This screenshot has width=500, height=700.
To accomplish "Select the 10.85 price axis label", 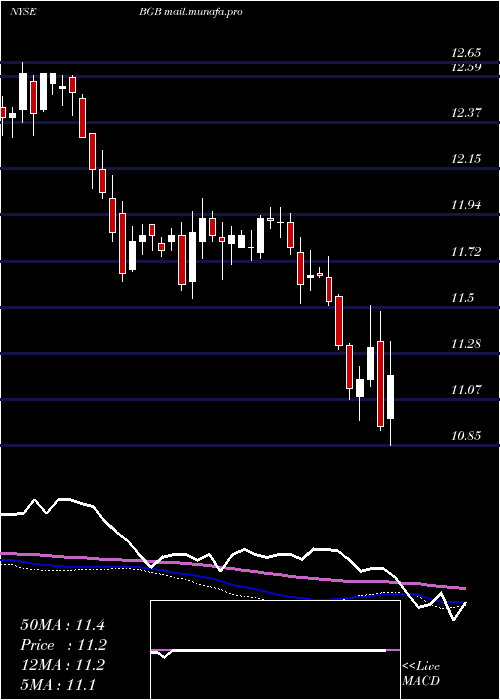I will 466,436.
